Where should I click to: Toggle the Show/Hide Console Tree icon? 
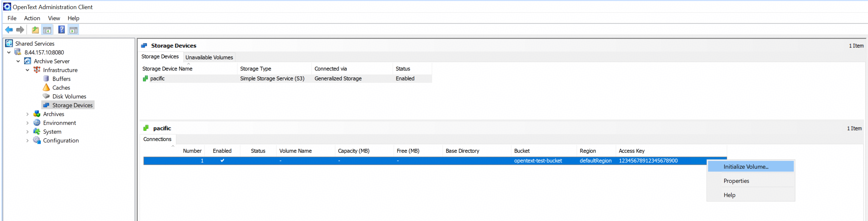tap(47, 30)
